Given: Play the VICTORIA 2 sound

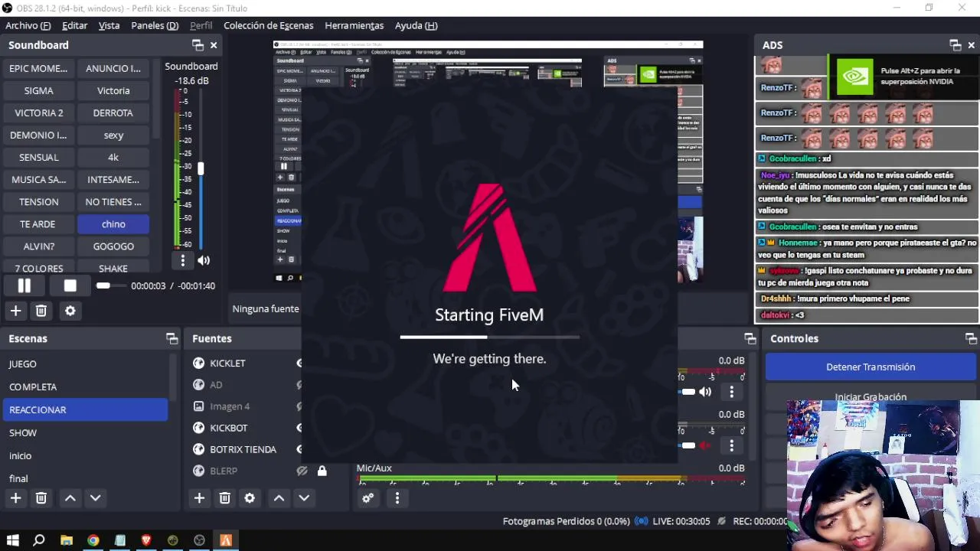Looking at the screenshot, I should (38, 112).
